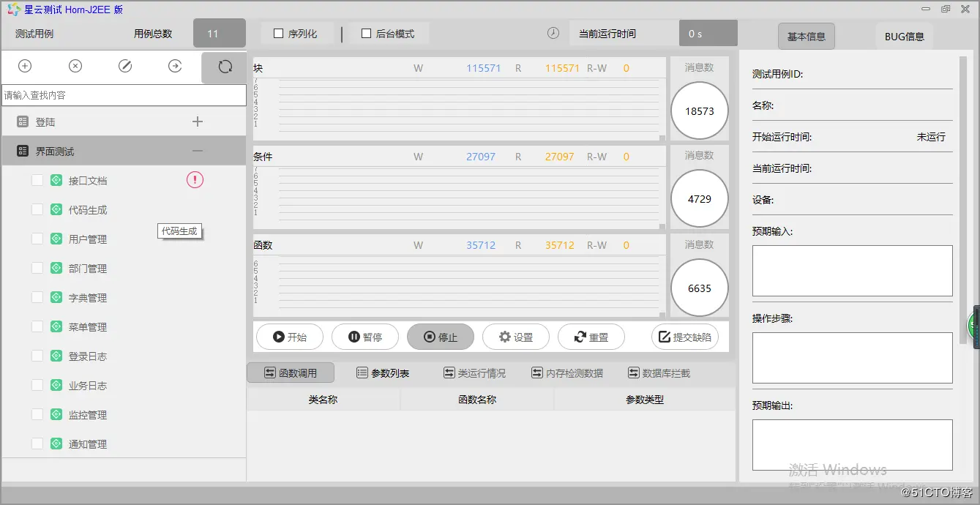Click the 停止 stop button
The height and width of the screenshot is (505, 980).
click(x=441, y=337)
